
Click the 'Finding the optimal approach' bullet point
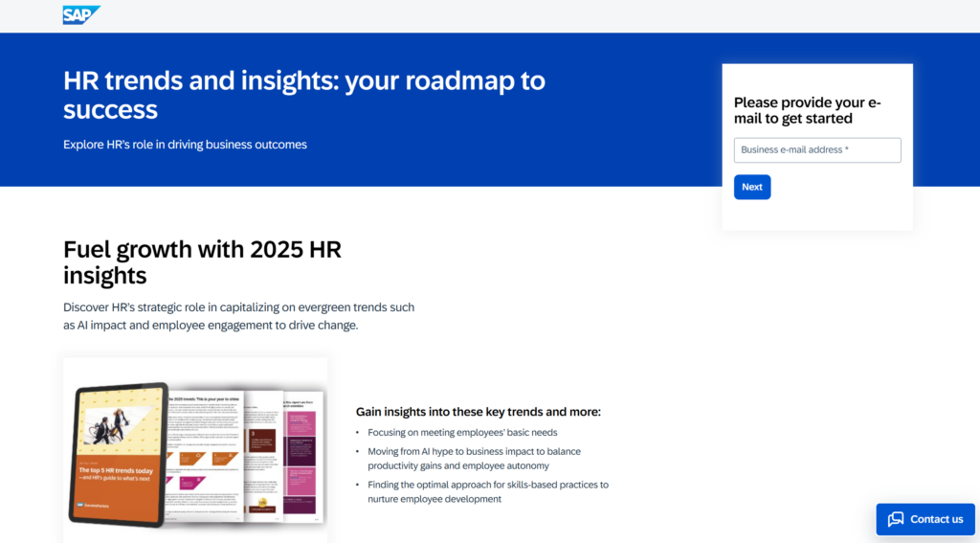click(487, 491)
